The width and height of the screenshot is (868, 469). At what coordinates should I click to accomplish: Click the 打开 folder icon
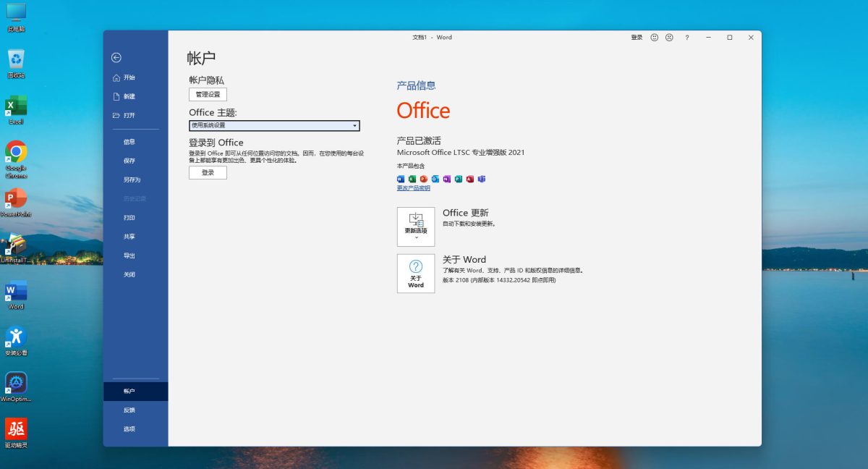[x=116, y=115]
